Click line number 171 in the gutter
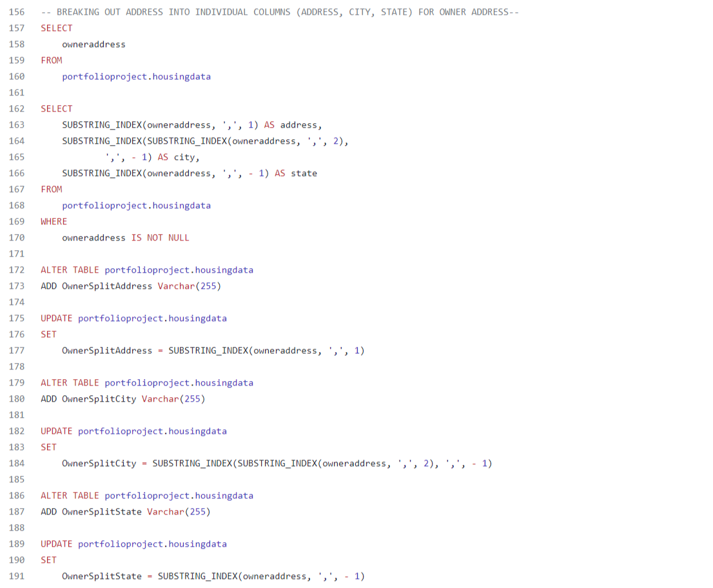The height and width of the screenshot is (588, 713). pos(17,254)
